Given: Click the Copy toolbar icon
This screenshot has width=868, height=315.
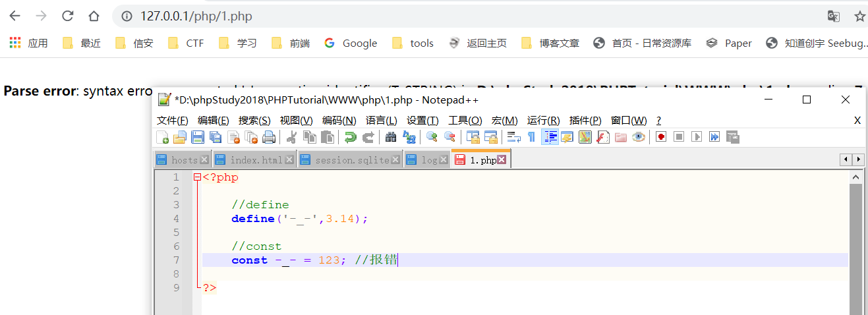Looking at the screenshot, I should (309, 136).
